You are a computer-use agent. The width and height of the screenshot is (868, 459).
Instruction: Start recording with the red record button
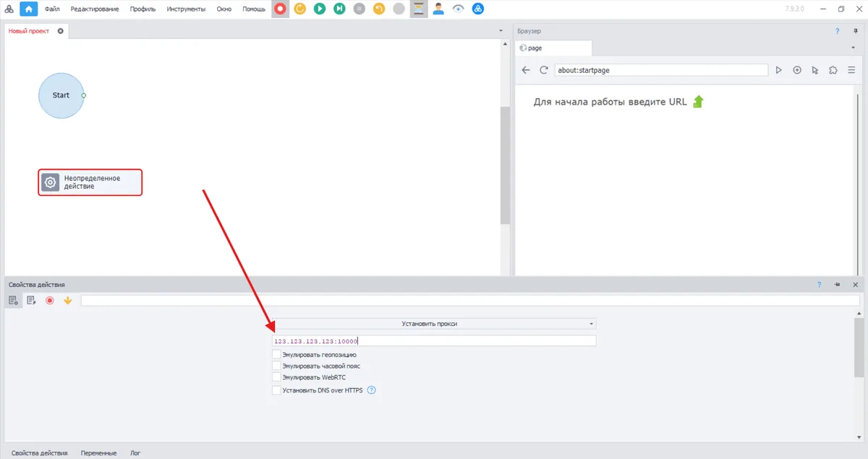tap(280, 9)
